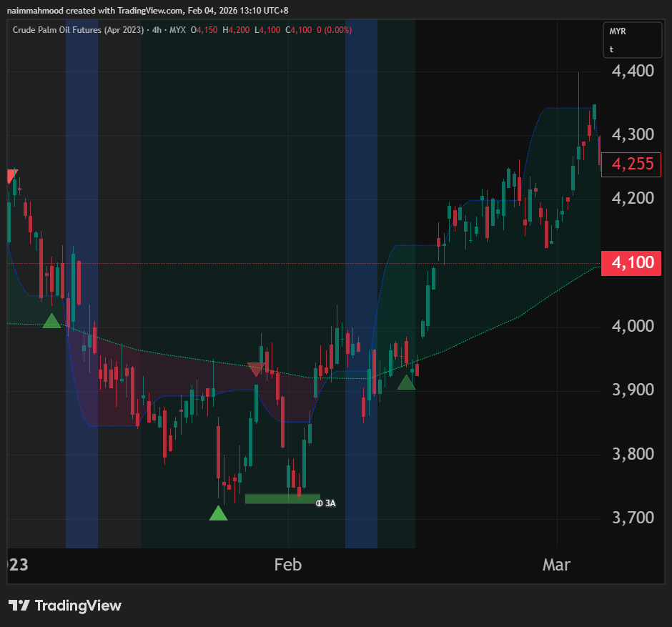Viewport: 672px width, 627px height.
Task: Click the MYX exchange label in the legend
Action: (179, 30)
